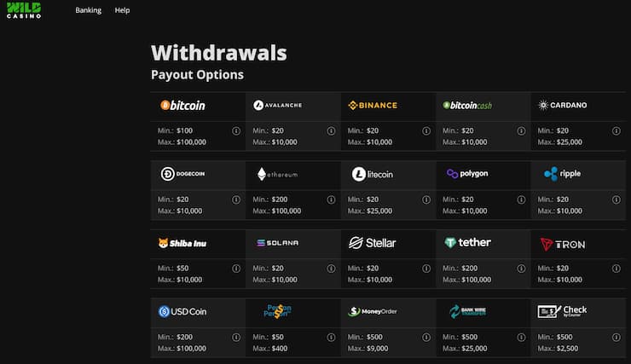Select the Person to Person payout

point(278,311)
